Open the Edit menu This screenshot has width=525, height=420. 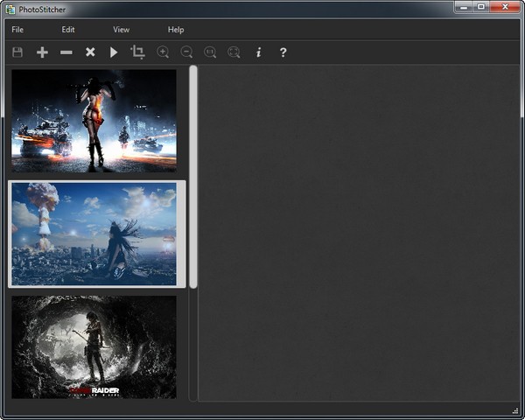tap(68, 30)
